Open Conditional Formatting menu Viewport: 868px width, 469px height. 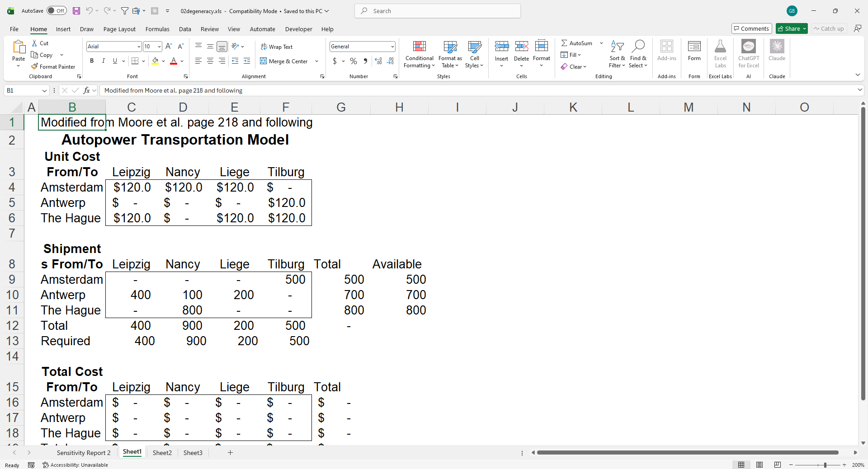pos(419,54)
